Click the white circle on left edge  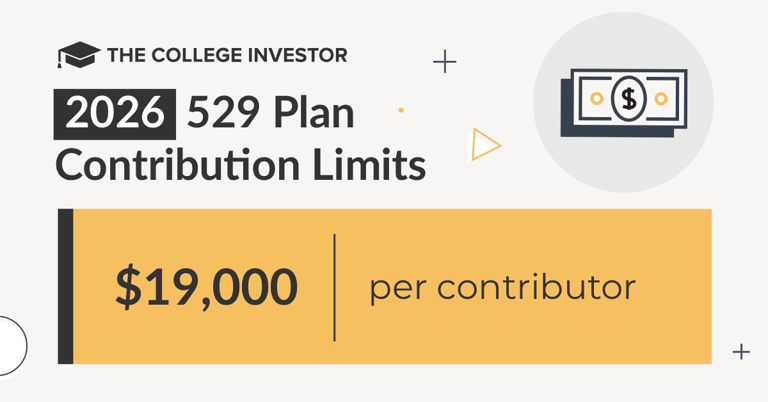pos(10,345)
